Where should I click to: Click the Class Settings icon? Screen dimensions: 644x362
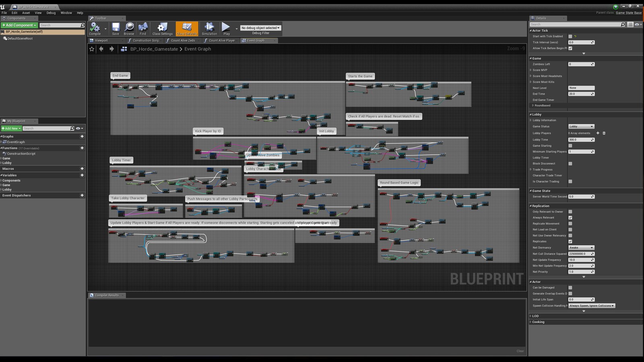point(162,27)
